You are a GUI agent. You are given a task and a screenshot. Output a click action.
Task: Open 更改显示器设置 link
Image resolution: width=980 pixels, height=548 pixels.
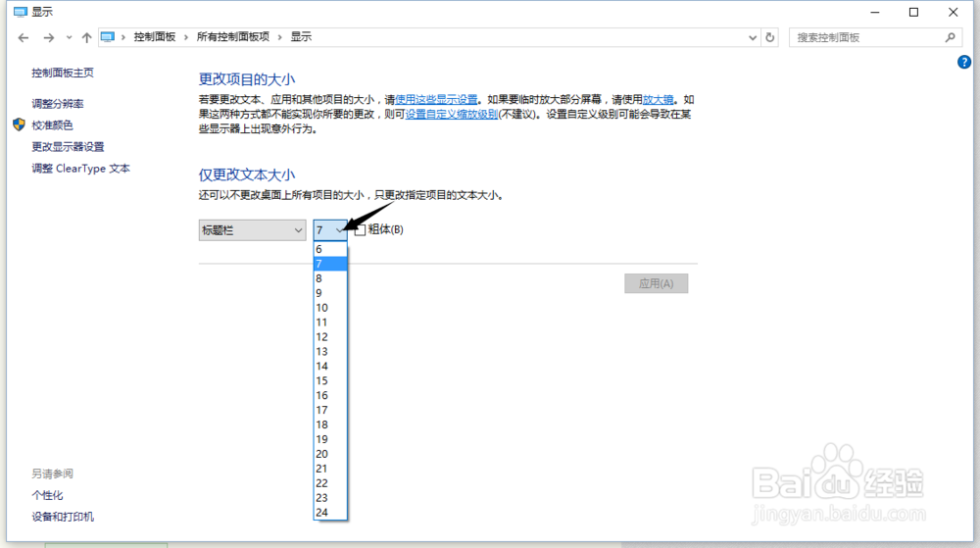click(69, 146)
